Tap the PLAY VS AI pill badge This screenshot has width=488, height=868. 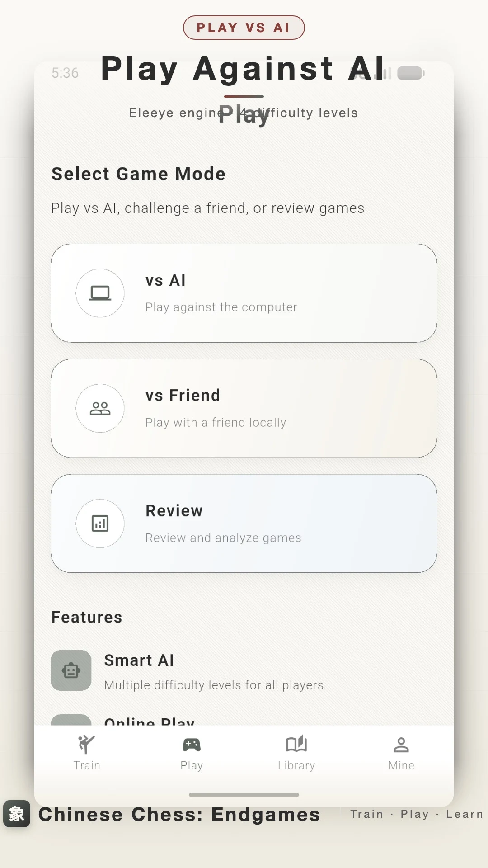[244, 28]
